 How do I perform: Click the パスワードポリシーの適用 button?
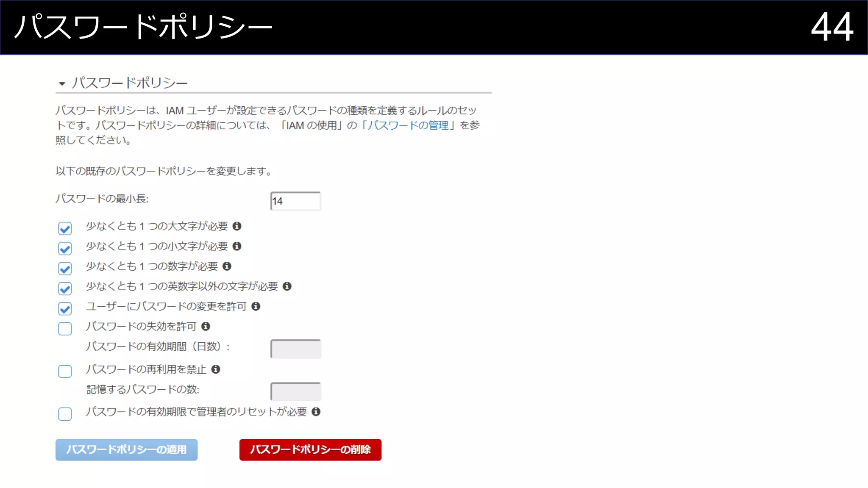coord(126,449)
